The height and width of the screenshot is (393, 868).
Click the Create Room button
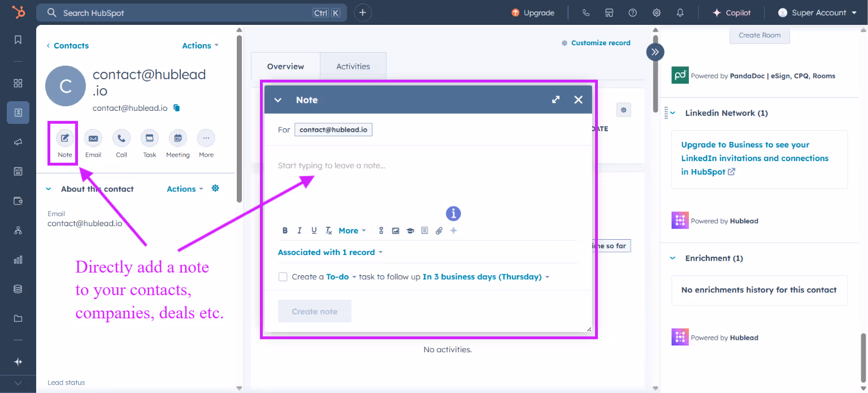pyautogui.click(x=759, y=35)
